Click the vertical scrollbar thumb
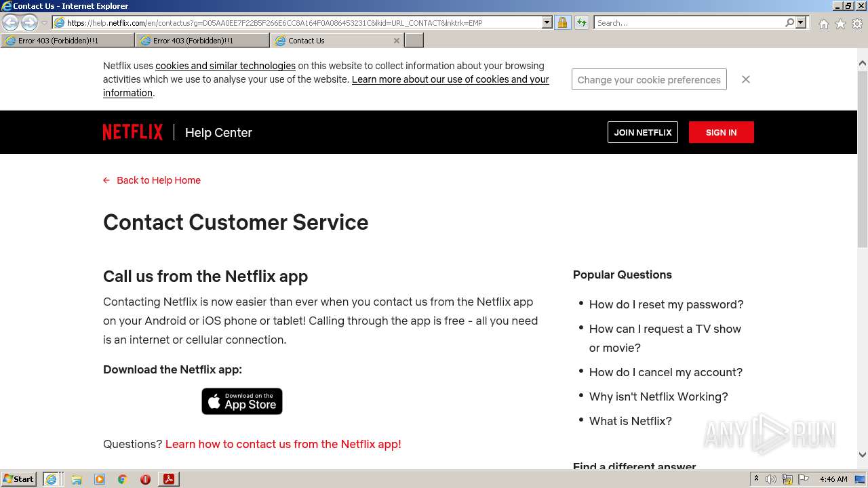Image resolution: width=868 pixels, height=488 pixels. pyautogui.click(x=863, y=159)
